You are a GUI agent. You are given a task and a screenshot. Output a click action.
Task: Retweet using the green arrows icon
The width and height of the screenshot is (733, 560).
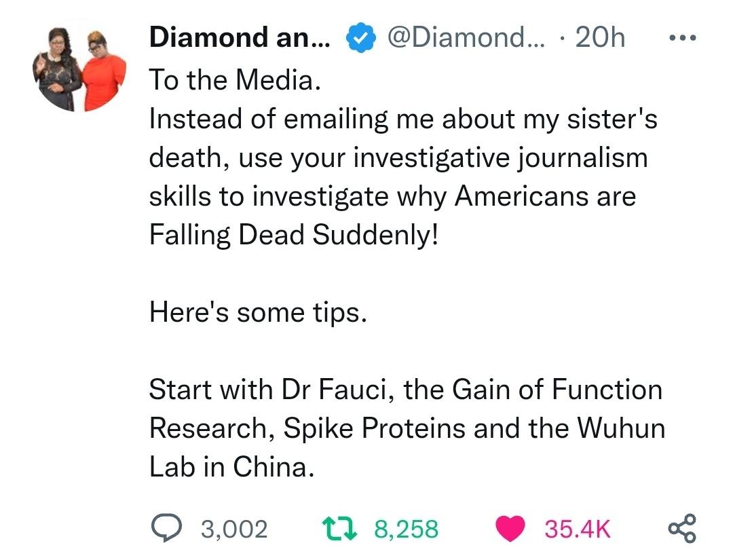click(x=340, y=529)
